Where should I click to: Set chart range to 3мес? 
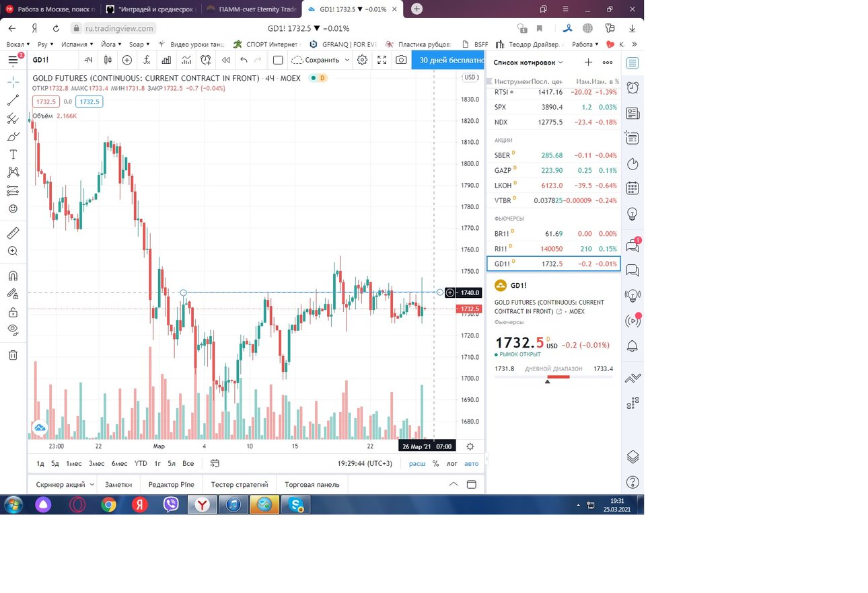coord(96,463)
